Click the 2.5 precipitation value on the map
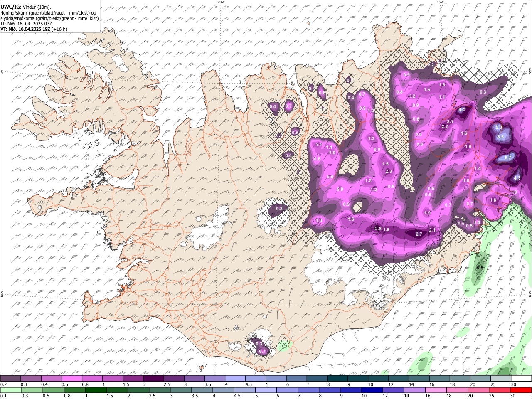 (378, 229)
